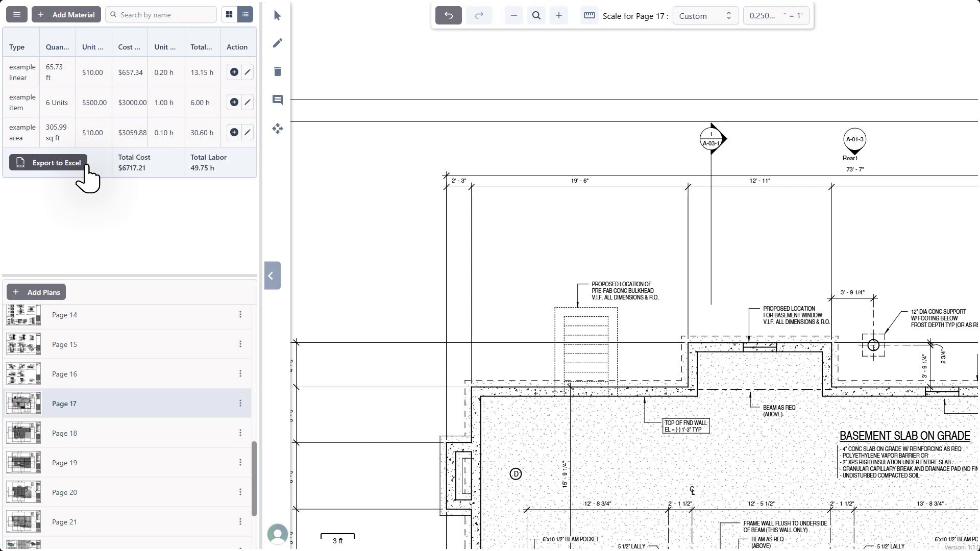Viewport: 980px width, 551px height.
Task: Click the Page 19 thumbnail image
Action: click(x=23, y=463)
